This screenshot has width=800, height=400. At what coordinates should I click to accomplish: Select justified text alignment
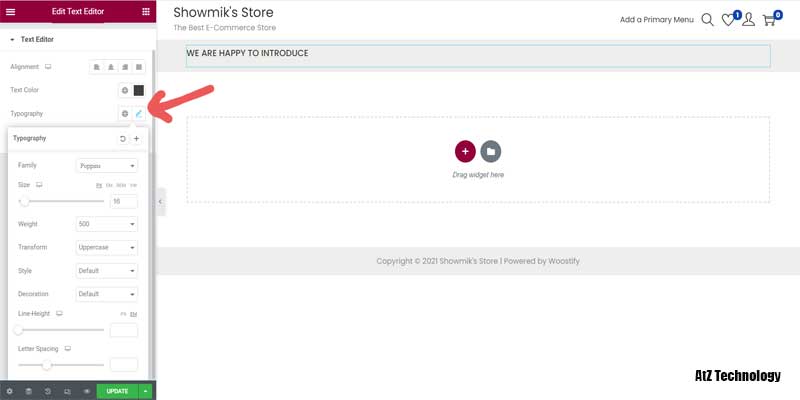coord(139,67)
